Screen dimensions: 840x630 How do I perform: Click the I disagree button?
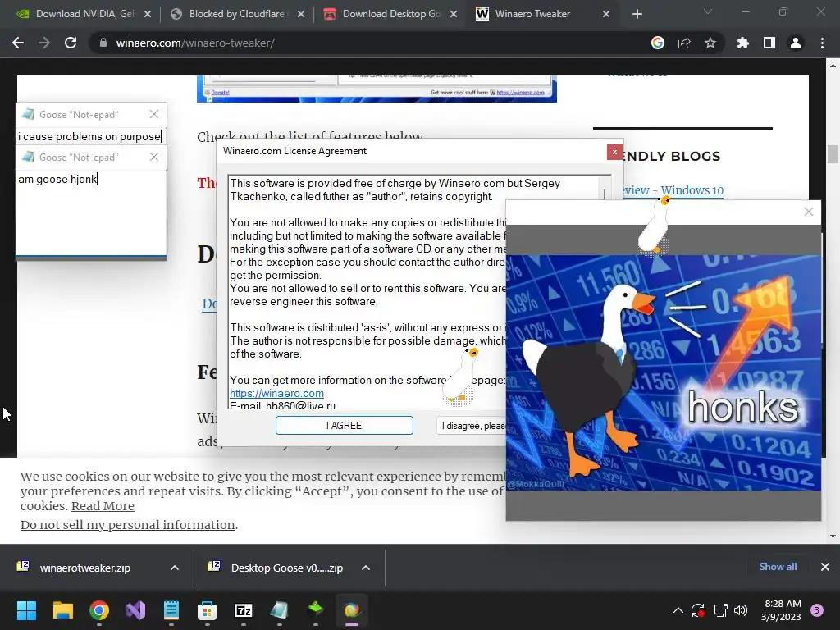471,426
